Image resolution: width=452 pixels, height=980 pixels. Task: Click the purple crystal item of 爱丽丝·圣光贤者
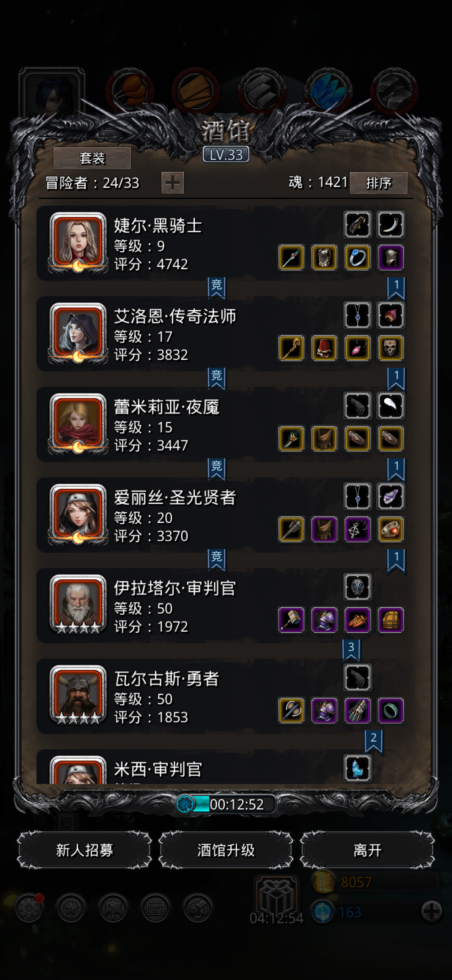(x=390, y=496)
